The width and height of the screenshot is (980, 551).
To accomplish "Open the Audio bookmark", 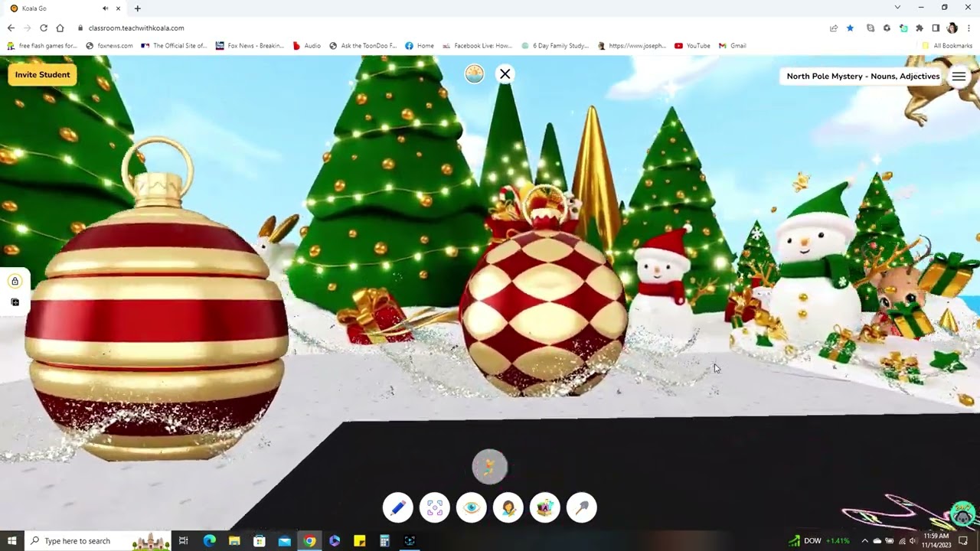I will click(307, 46).
